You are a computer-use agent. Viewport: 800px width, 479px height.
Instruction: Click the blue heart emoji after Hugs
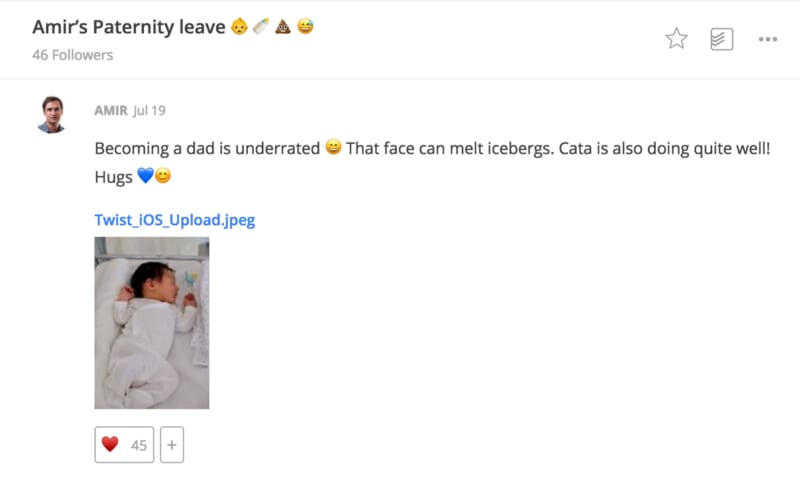pos(145,176)
